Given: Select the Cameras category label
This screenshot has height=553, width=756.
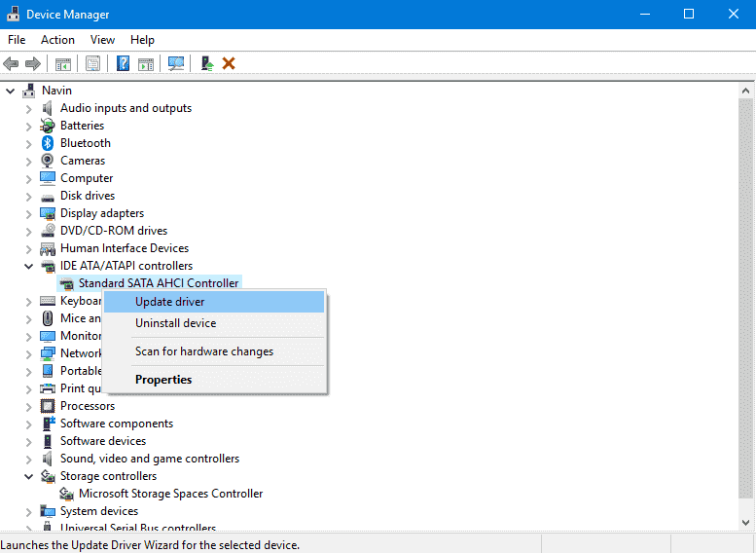Looking at the screenshot, I should 83,161.
